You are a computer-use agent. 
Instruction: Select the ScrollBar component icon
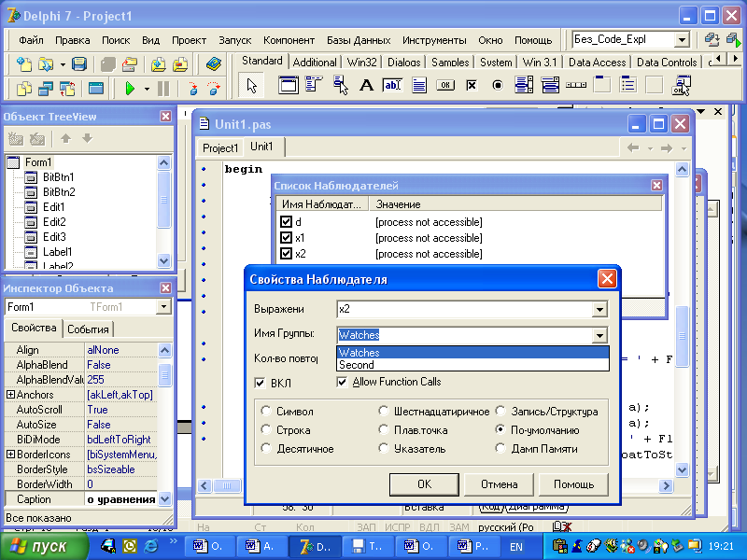576,86
